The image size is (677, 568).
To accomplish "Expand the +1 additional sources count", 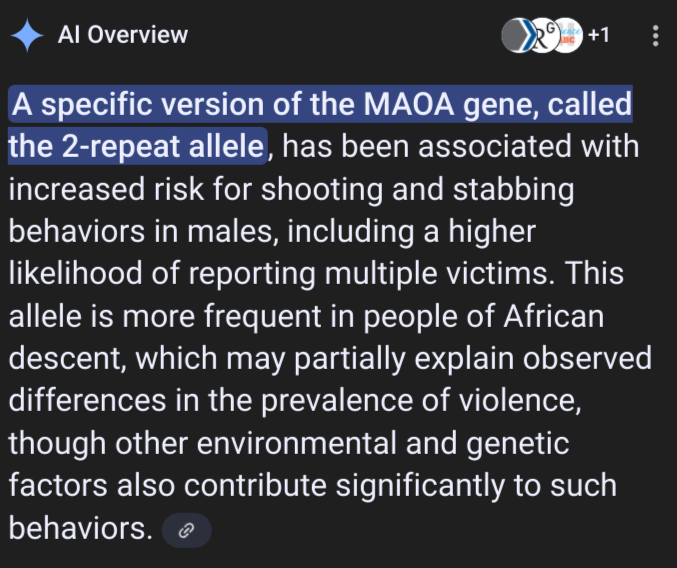I will coord(599,36).
